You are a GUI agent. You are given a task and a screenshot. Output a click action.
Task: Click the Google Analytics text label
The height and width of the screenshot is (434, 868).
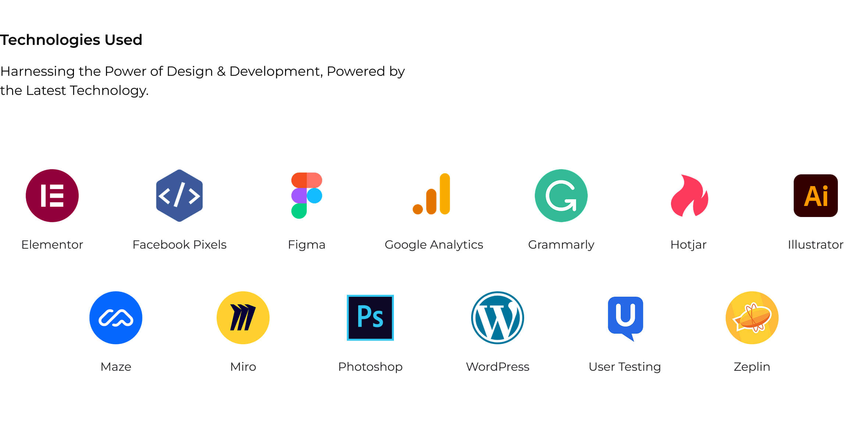(434, 245)
